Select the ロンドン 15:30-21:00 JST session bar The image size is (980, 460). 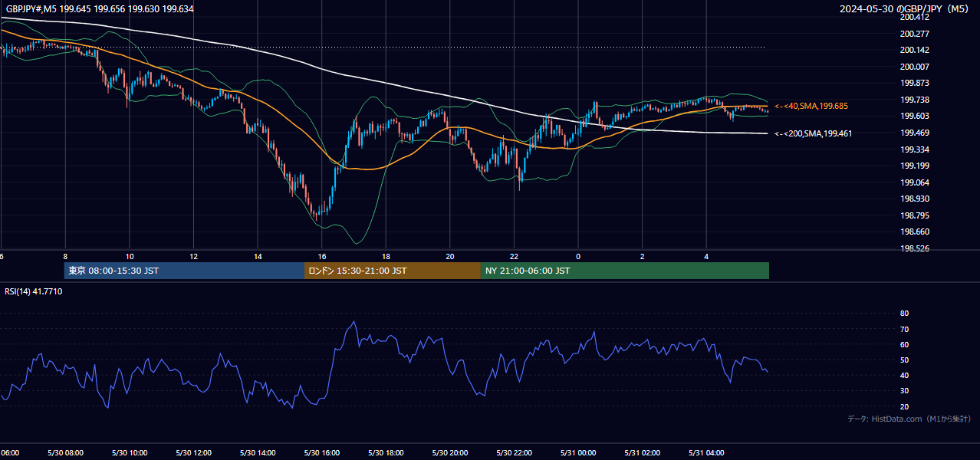393,271
